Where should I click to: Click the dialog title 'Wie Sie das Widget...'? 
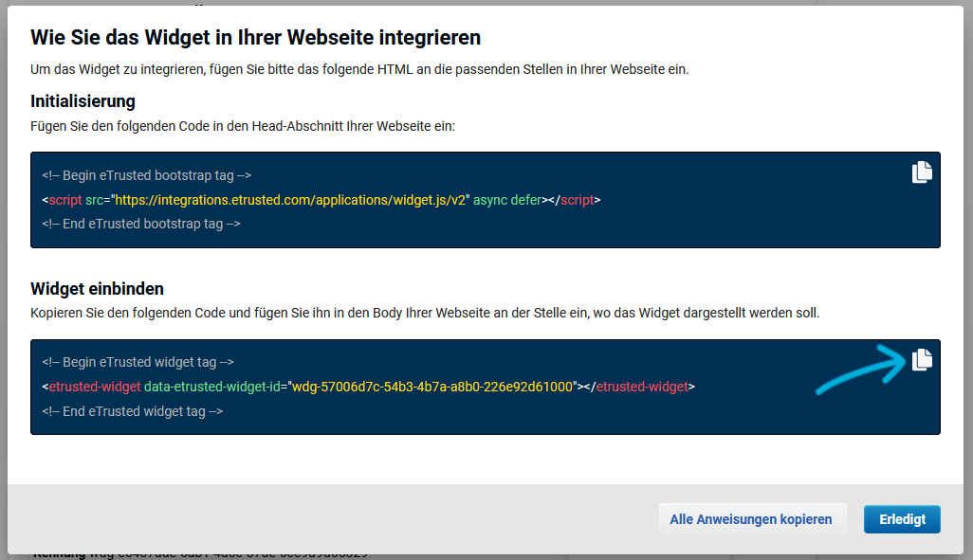click(x=256, y=37)
